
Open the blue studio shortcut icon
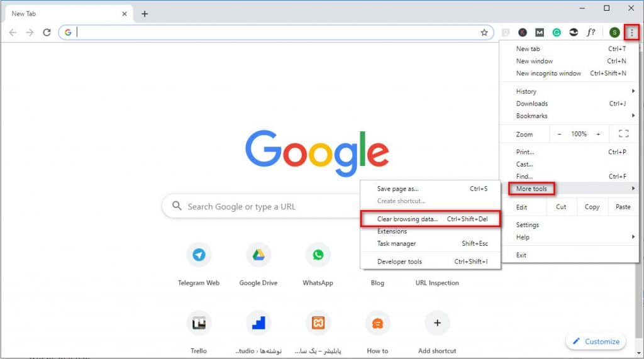tap(258, 323)
